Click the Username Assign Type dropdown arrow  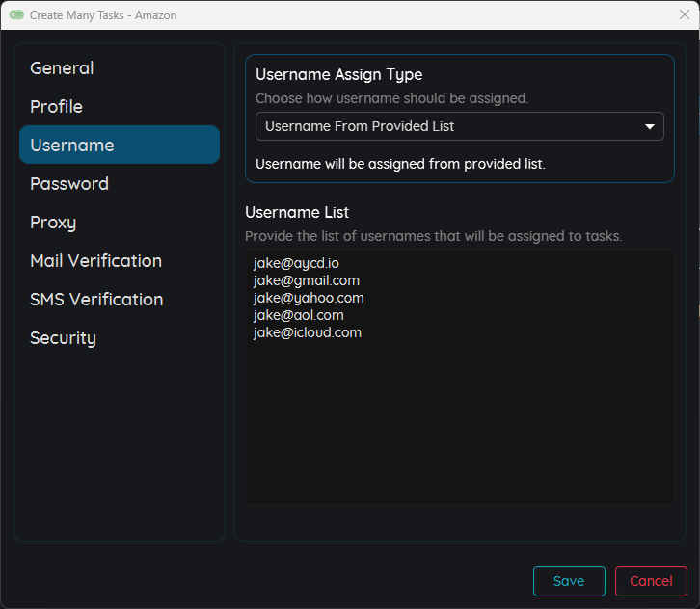(650, 127)
